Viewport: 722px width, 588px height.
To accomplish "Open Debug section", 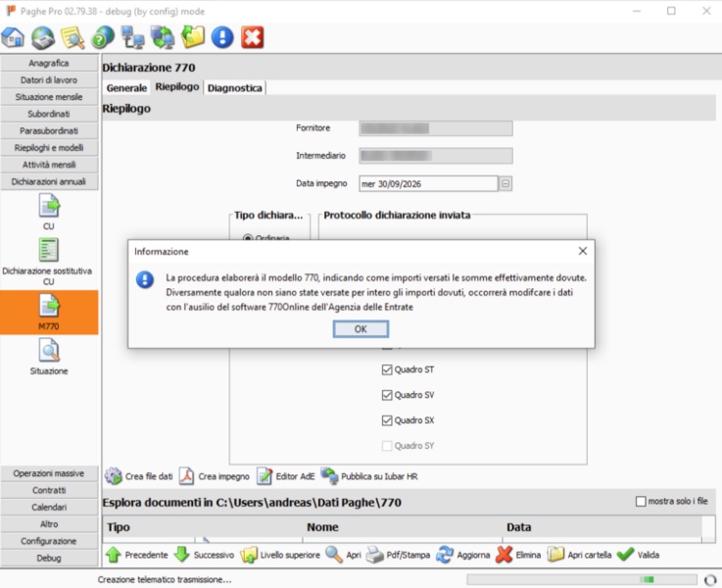I will coord(49,558).
